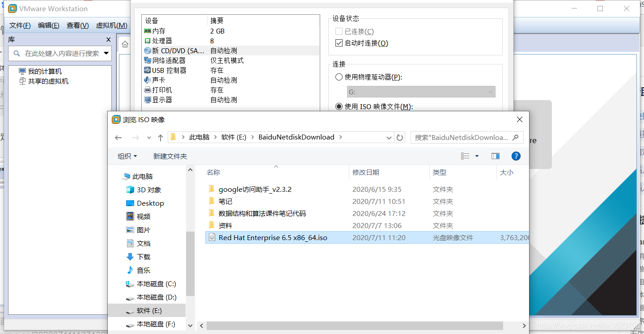Screen dimensions: 644x334
Task: Go up one folder level arrow
Action: [x=161, y=138]
